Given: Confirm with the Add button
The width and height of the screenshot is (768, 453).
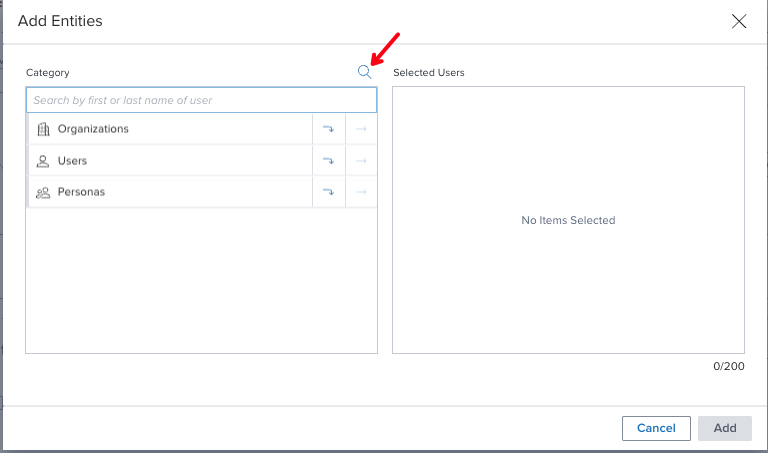Looking at the screenshot, I should 725,428.
